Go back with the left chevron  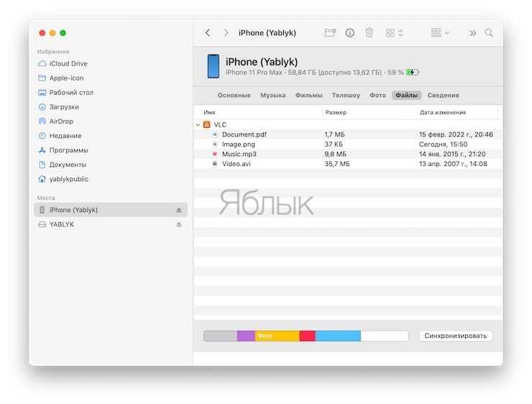click(x=208, y=33)
